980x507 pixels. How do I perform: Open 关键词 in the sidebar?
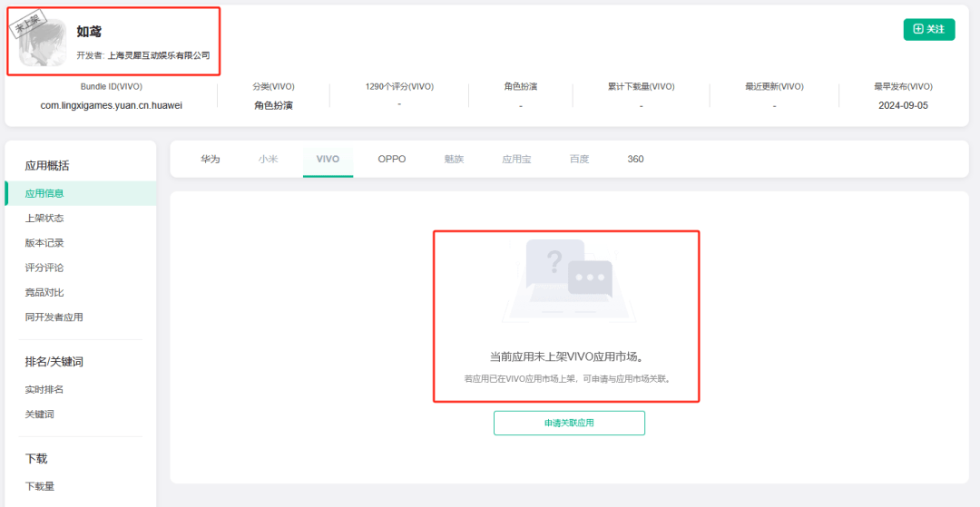tap(39, 414)
